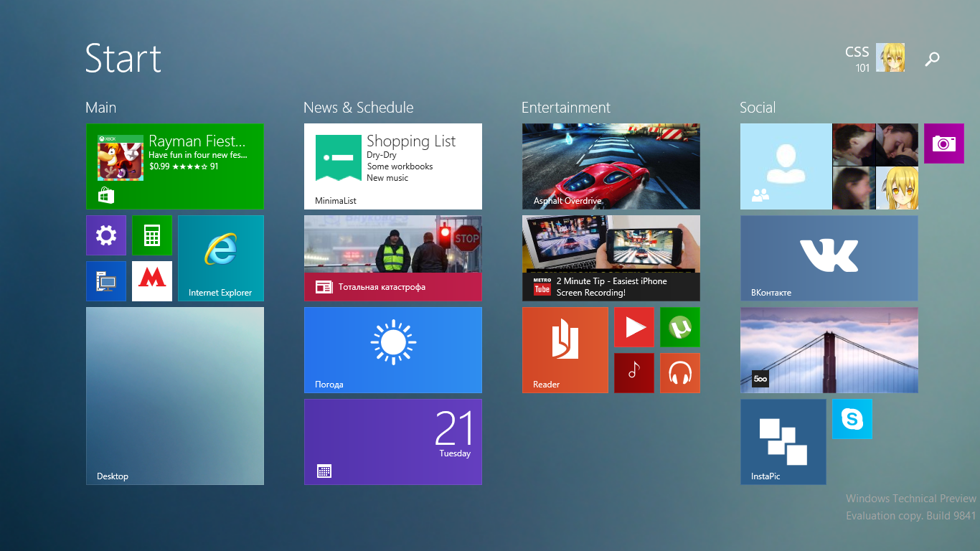Select the Entertainment group heading
The image size is (980, 551).
coord(566,108)
